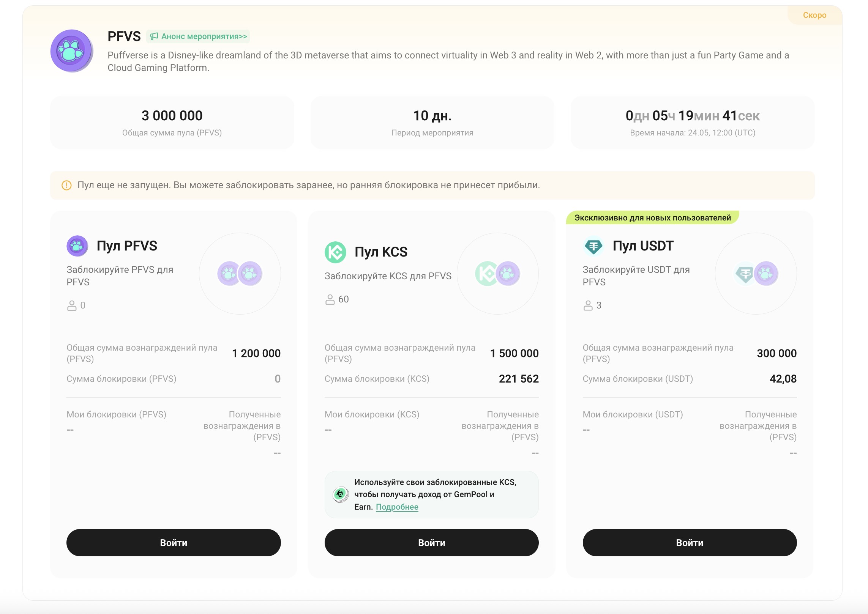Viewport: 868px width, 614px height.
Task: Open the Подробнее link in the KCS tip
Action: 397,507
